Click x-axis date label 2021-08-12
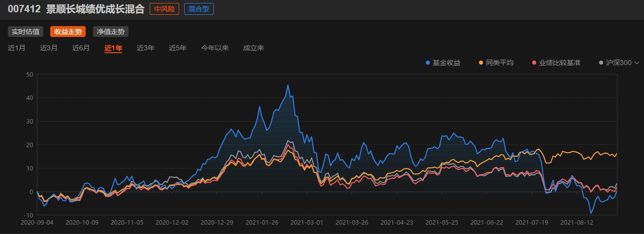The width and height of the screenshot is (644, 234). [x=576, y=222]
